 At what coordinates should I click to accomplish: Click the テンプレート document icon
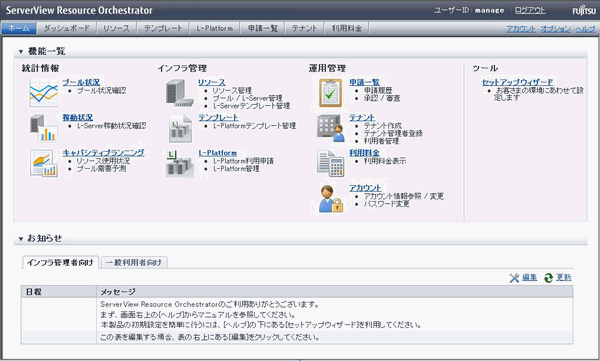click(x=180, y=128)
